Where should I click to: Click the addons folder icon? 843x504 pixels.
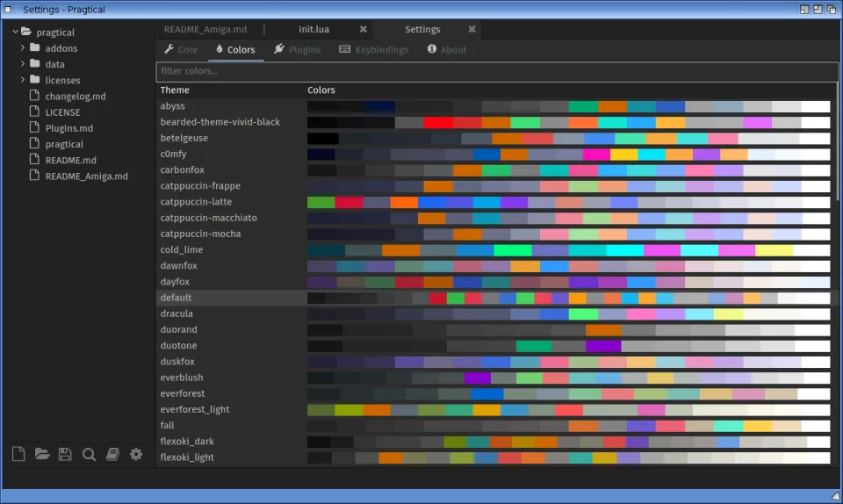35,47
